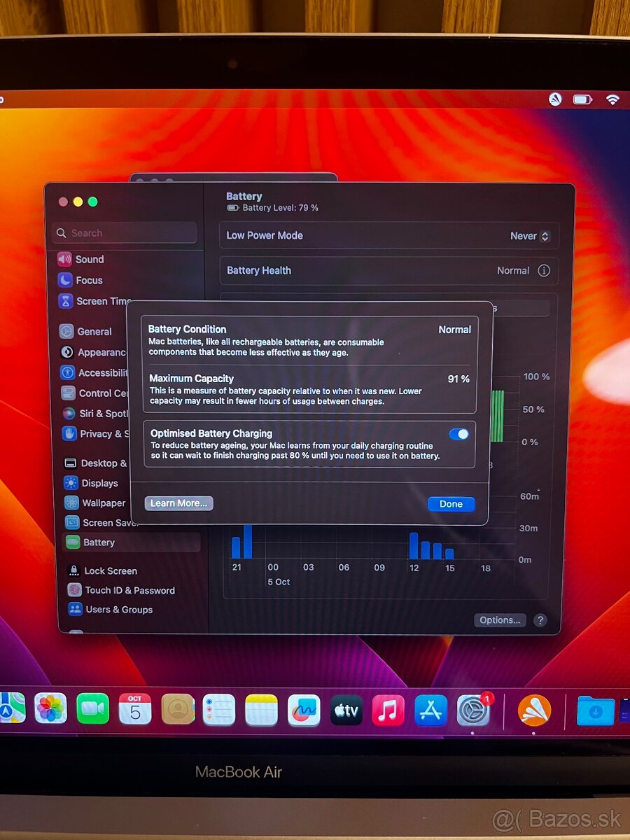
Task: Open Touch ID & Password settings
Action: [129, 590]
